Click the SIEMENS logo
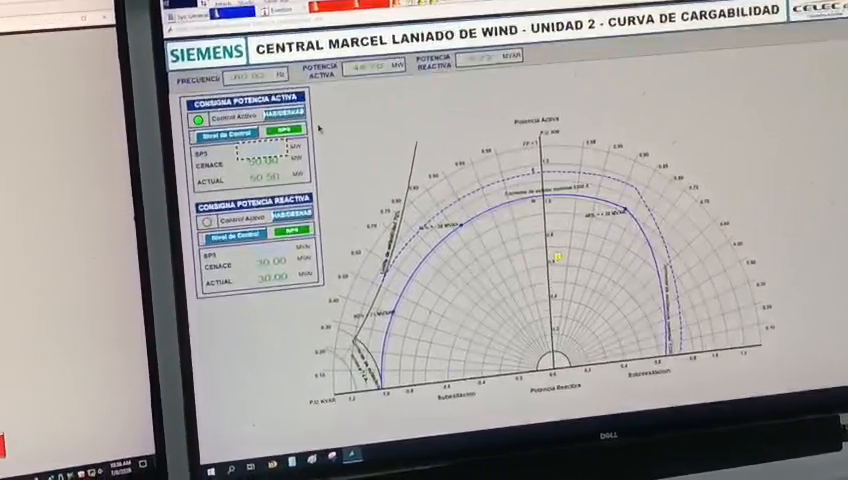 click(206, 54)
